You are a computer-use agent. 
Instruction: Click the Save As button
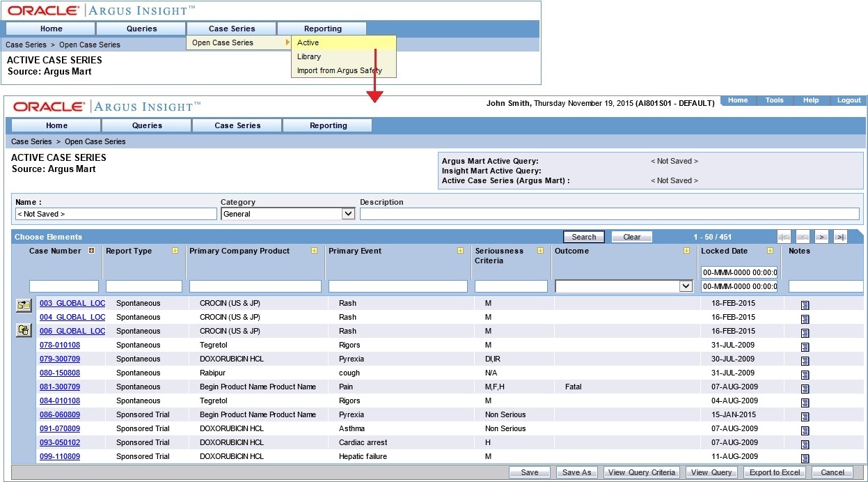[x=577, y=472]
